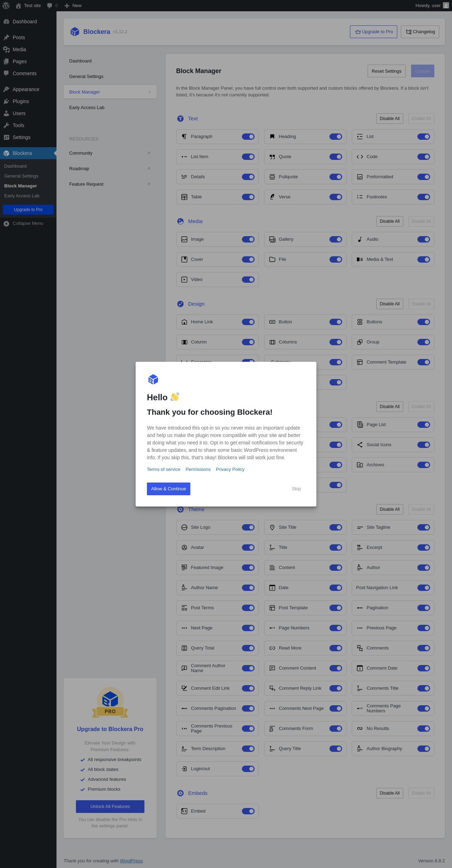Toggle the Paragraph block switch
Image resolution: width=452 pixels, height=868 pixels.
(x=248, y=137)
